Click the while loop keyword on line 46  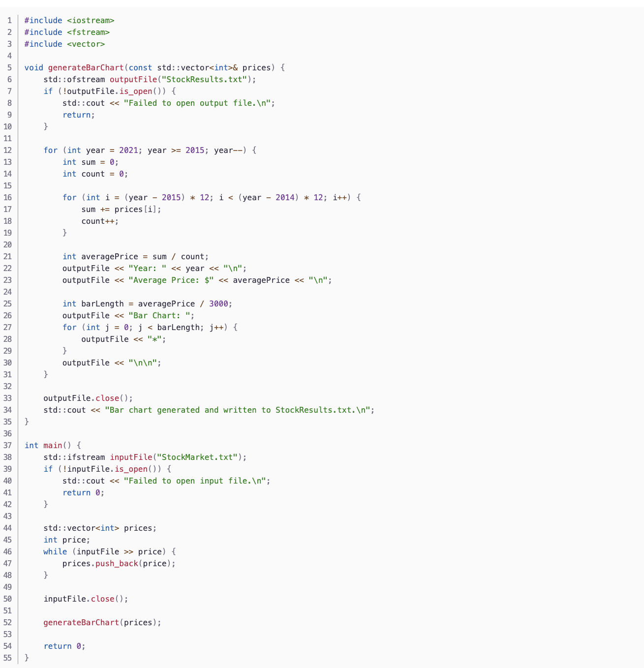(x=55, y=551)
